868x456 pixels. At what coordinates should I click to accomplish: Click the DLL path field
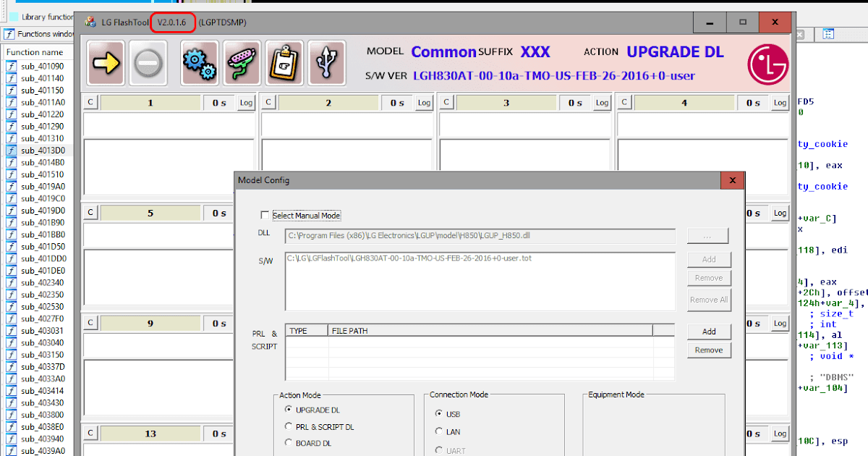480,236
